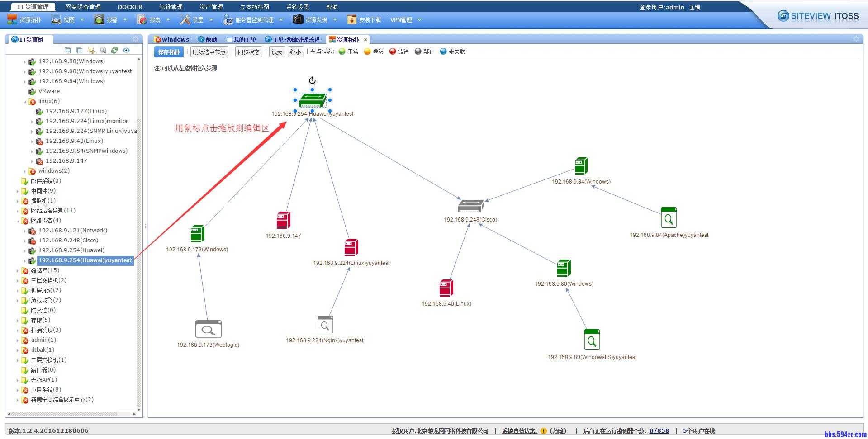Click the 删除选中节点 button
Viewport: 868px width, 439px height.
209,52
